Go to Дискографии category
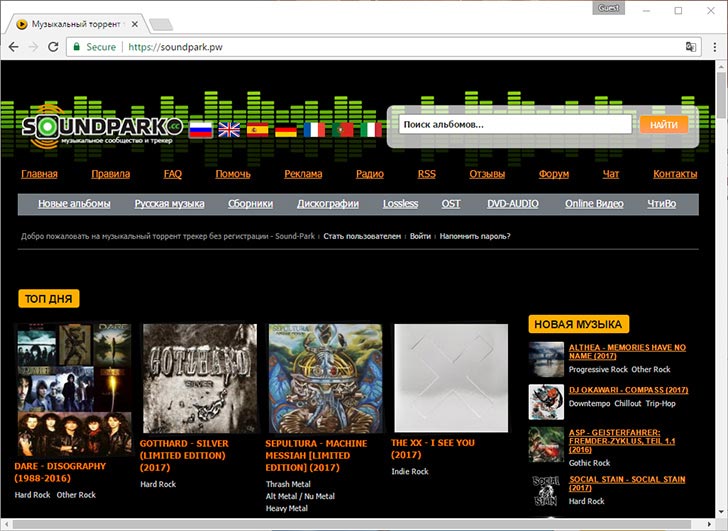Screen dimensions: 728x531 (x=328, y=204)
